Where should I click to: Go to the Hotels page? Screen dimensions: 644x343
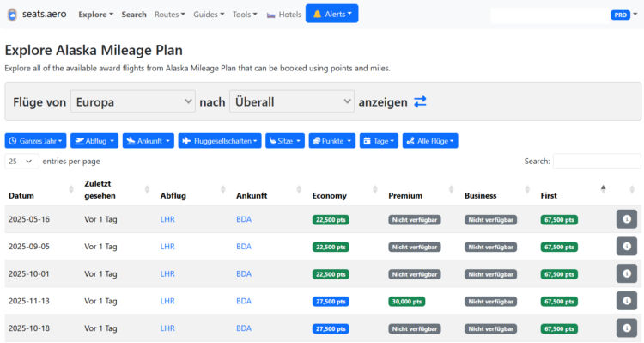tap(284, 15)
